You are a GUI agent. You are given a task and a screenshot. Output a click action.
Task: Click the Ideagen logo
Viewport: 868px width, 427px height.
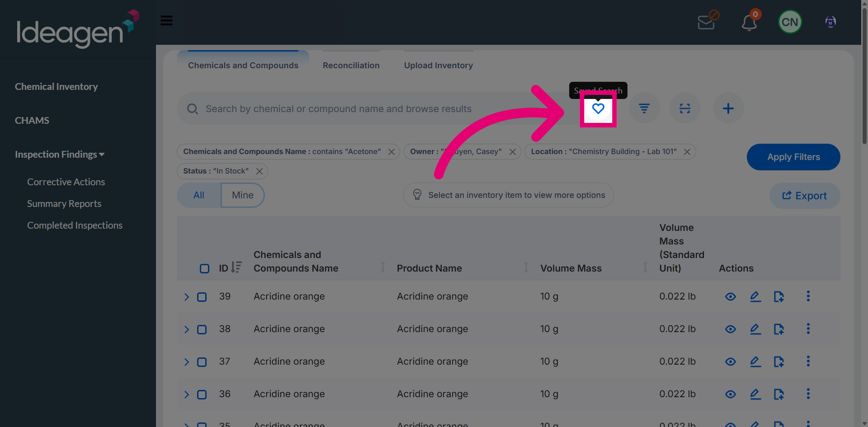tap(78, 28)
